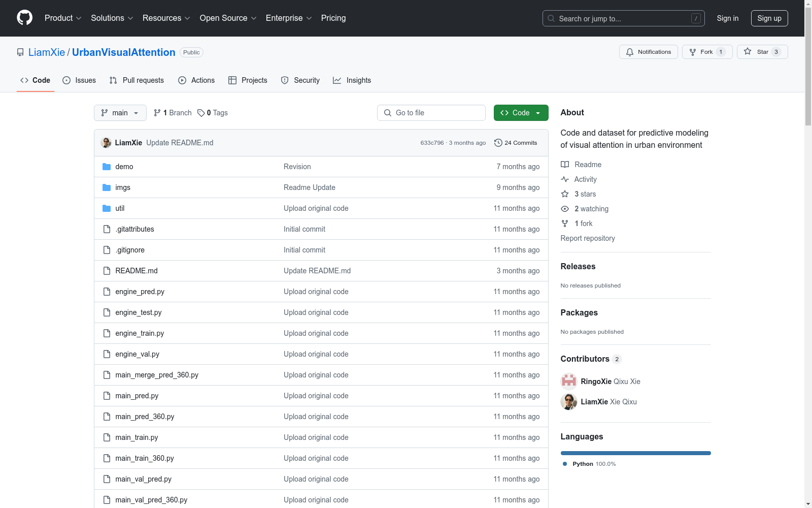Focus the Go to file input
The width and height of the screenshot is (812, 508).
point(431,113)
